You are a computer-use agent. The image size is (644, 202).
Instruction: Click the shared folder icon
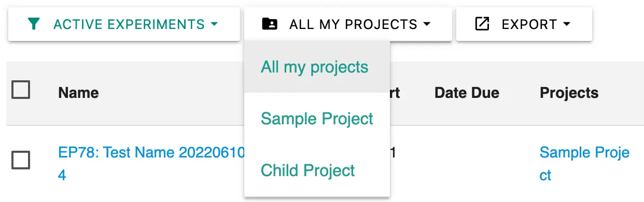[x=270, y=24]
